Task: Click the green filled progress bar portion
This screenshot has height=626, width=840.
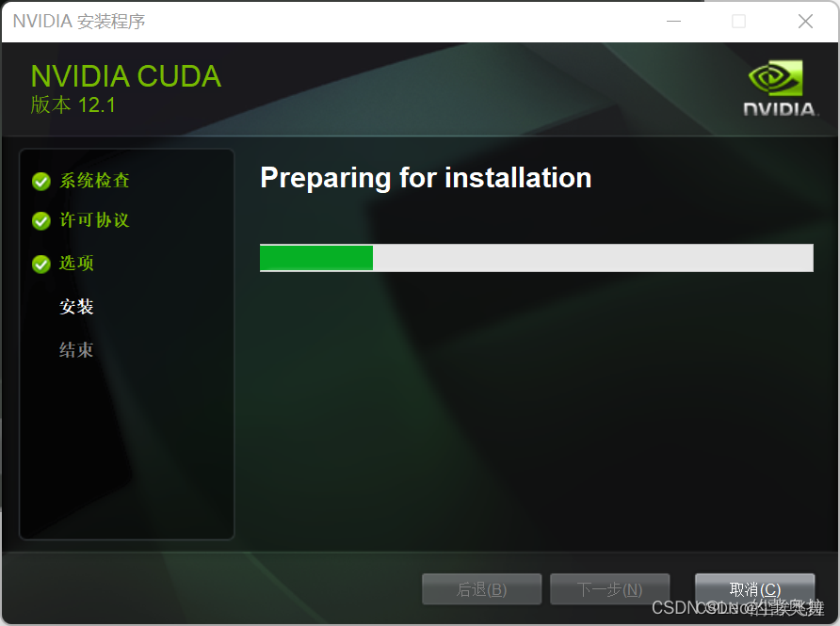Action: pyautogui.click(x=316, y=258)
